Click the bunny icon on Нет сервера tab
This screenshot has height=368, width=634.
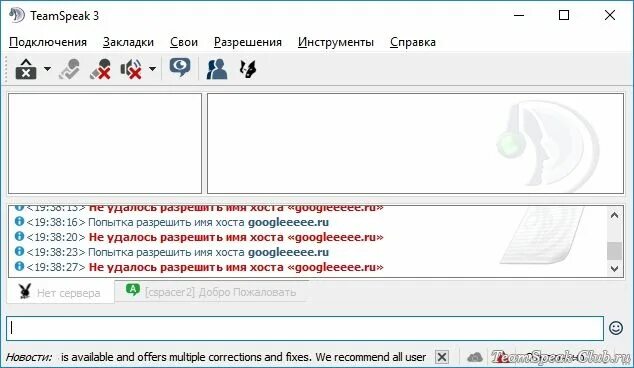coord(25,291)
